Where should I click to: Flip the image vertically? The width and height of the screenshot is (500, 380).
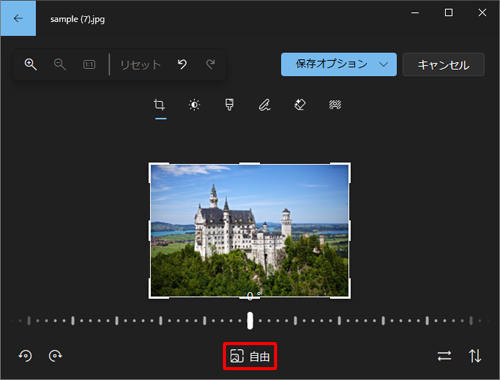pos(475,356)
